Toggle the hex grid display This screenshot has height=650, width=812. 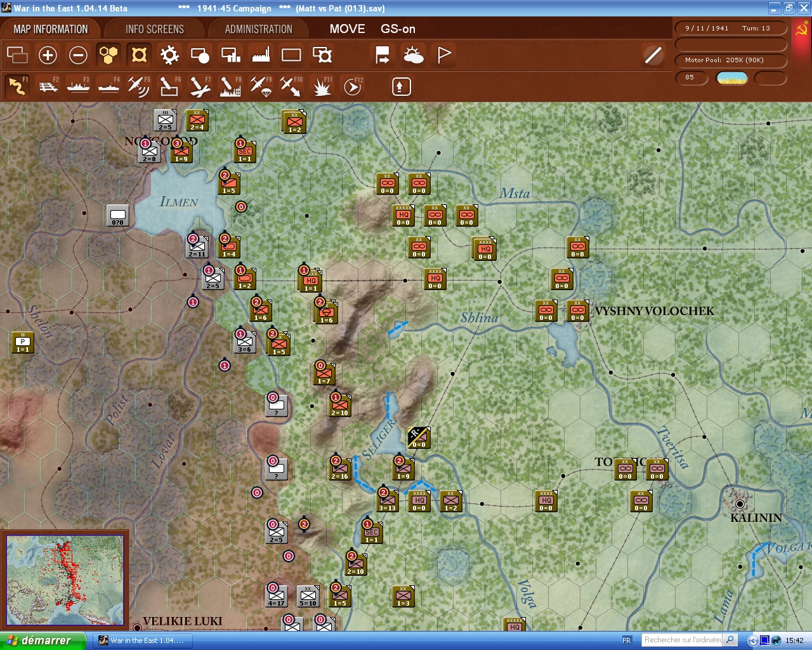pos(108,55)
